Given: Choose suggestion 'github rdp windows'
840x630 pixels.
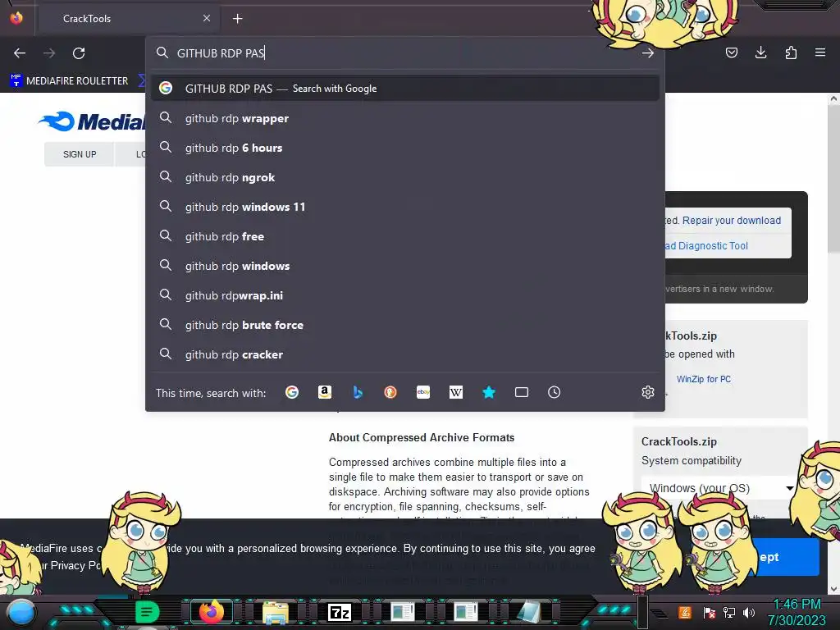Looking at the screenshot, I should click(404, 266).
